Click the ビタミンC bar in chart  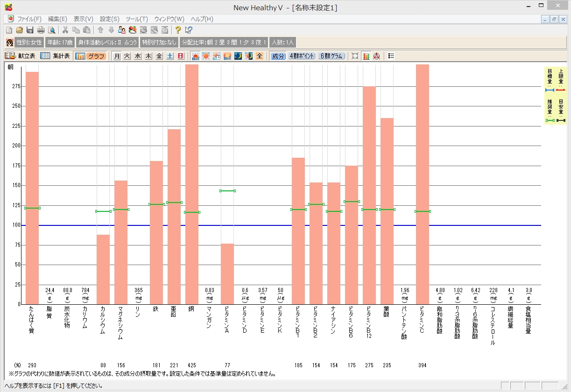pos(423,184)
